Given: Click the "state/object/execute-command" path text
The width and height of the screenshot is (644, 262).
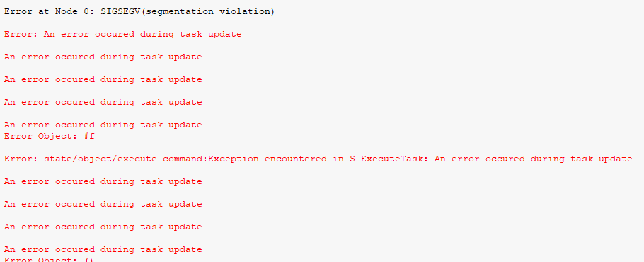Looking at the screenshot, I should tap(123, 159).
